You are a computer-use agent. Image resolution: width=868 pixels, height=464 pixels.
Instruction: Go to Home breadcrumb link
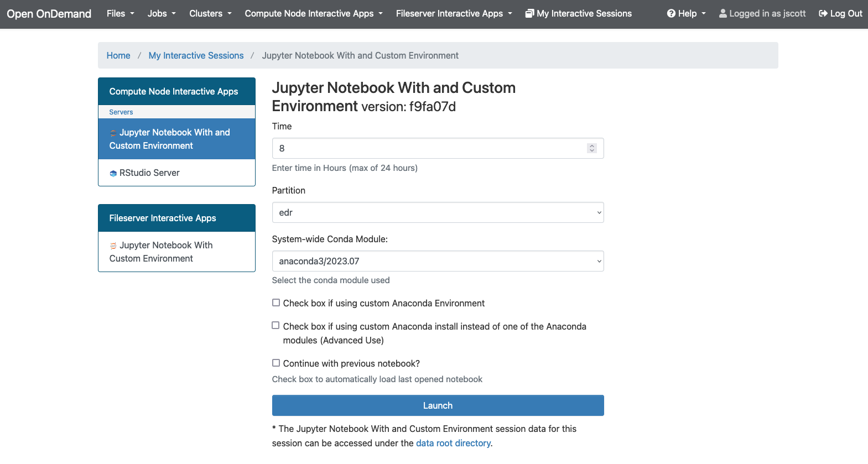point(118,55)
